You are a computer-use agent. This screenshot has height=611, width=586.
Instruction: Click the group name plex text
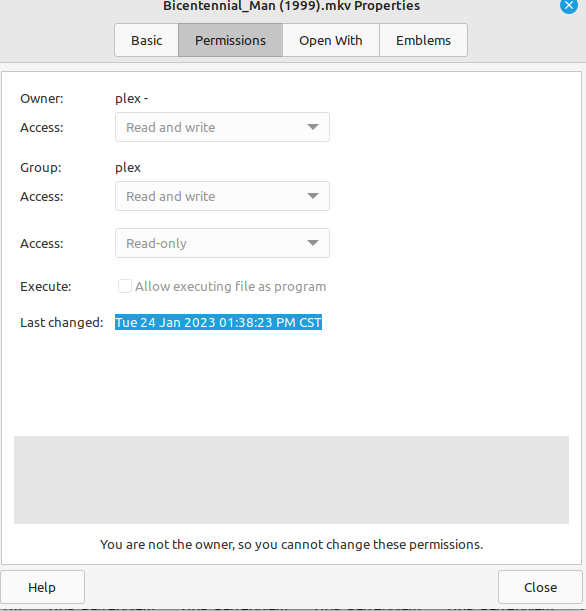click(x=128, y=168)
